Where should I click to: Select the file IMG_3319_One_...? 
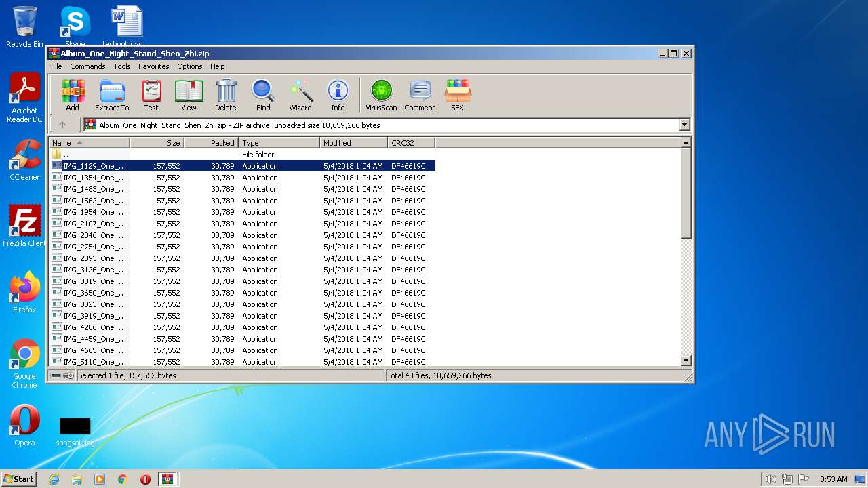pos(242,281)
